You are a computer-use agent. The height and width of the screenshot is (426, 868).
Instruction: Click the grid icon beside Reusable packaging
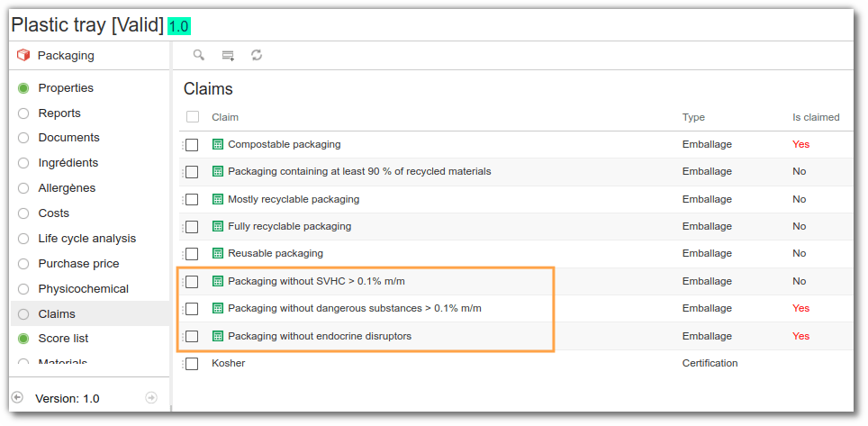click(x=218, y=253)
